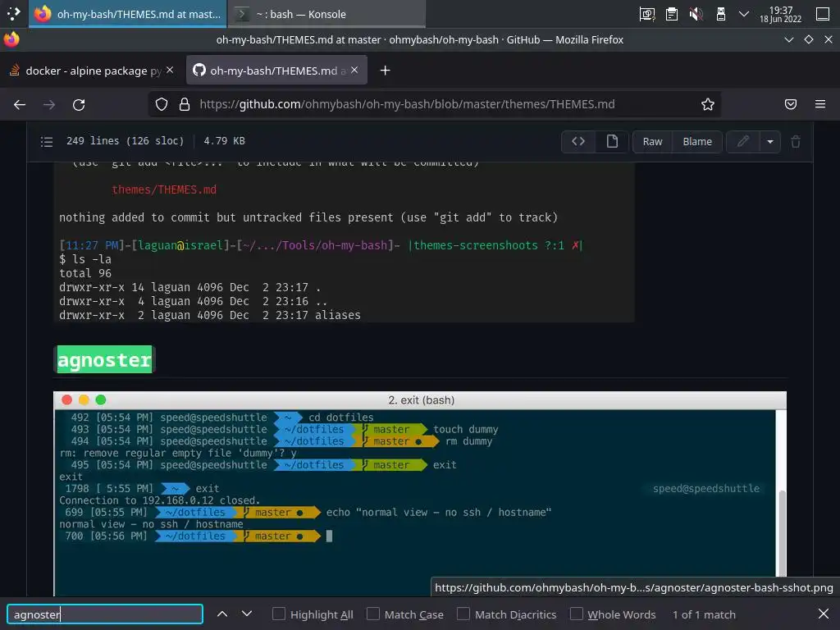Select the Firefox task in the panel
Screen dimensions: 840x630
coord(128,14)
